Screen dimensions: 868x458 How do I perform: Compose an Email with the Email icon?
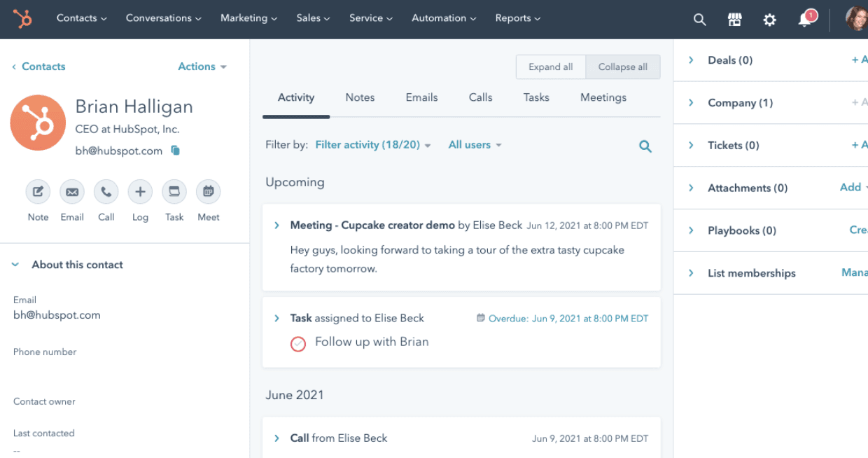tap(72, 191)
